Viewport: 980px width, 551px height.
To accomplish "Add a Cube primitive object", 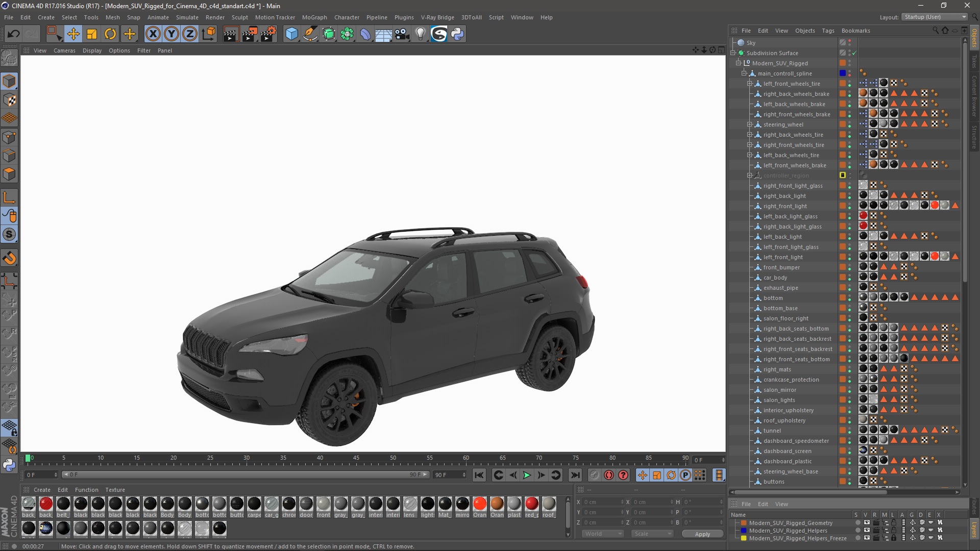I will [x=291, y=34].
